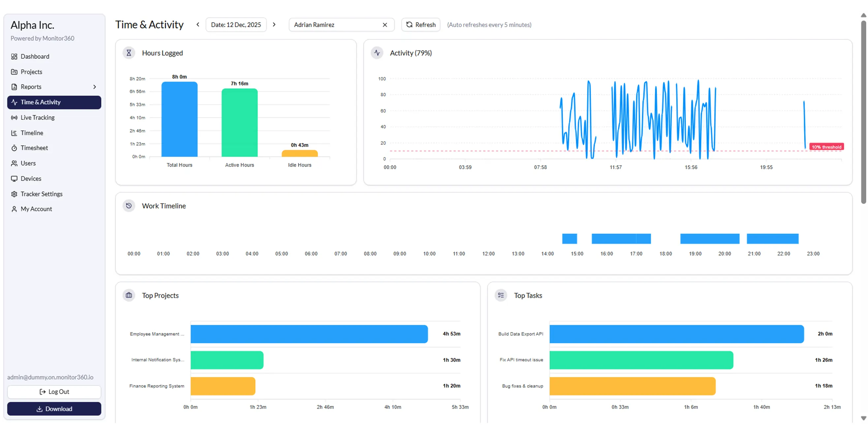Click the Activity pulse icon
The image size is (868, 433).
click(x=377, y=52)
